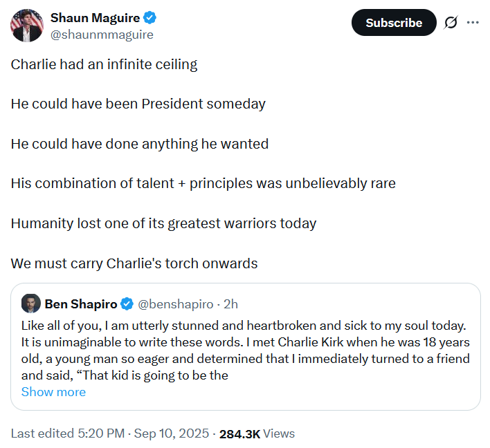Image resolution: width=490 pixels, height=448 pixels.
Task: Click the line 'Humanity lost one of its greatest warriors today'
Action: click(163, 223)
